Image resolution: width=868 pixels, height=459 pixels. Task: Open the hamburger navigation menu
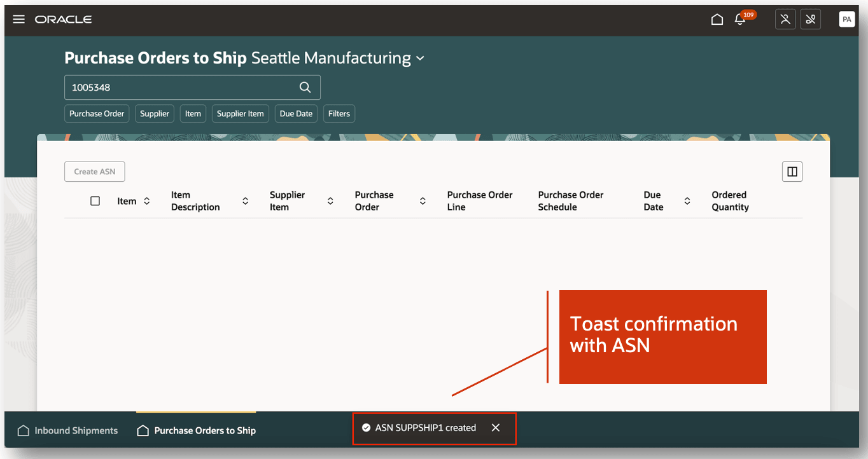pos(19,19)
